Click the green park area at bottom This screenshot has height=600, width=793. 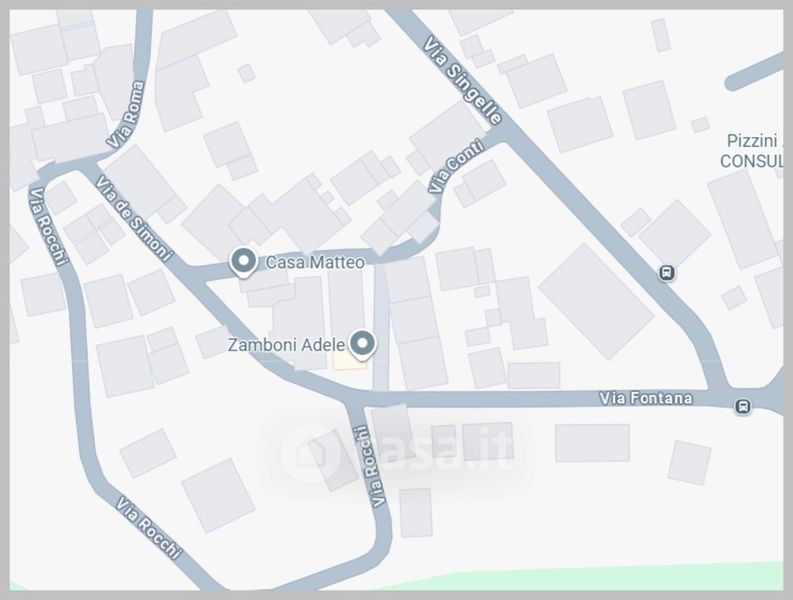582,578
